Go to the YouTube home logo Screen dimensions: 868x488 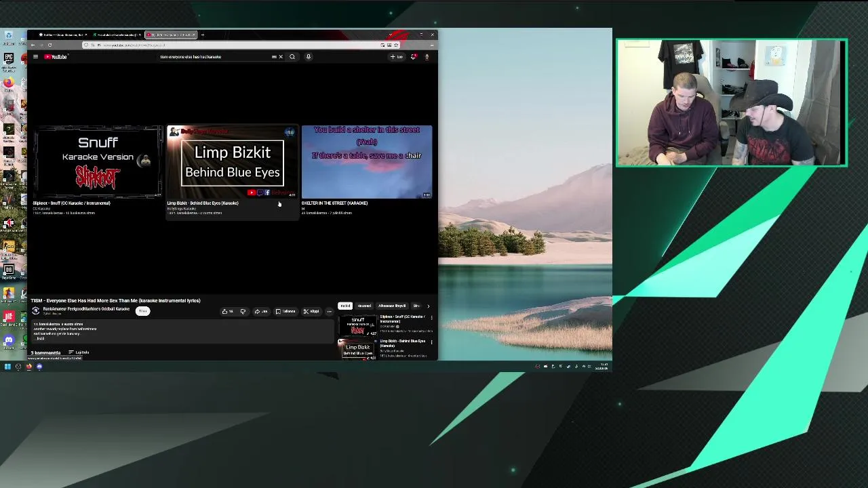pyautogui.click(x=56, y=57)
